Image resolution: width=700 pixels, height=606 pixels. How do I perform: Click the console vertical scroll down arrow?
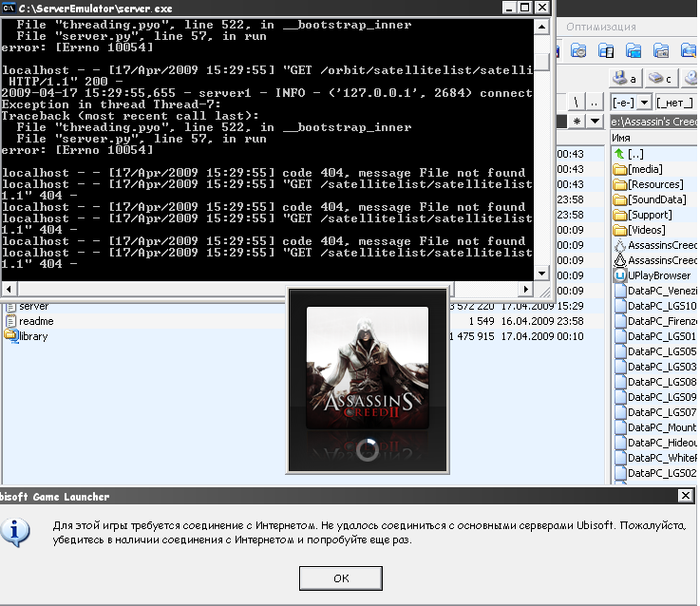[x=541, y=274]
